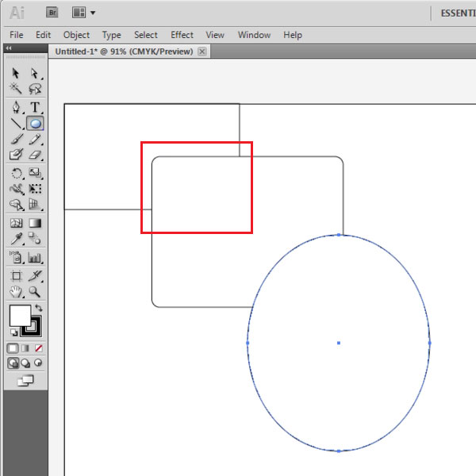Open the Arrange Documents dropdown
476x476 pixels.
[x=84, y=13]
